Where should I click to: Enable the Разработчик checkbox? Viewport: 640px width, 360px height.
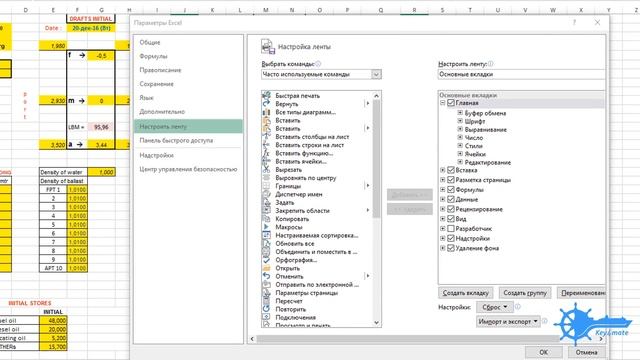[x=451, y=229]
